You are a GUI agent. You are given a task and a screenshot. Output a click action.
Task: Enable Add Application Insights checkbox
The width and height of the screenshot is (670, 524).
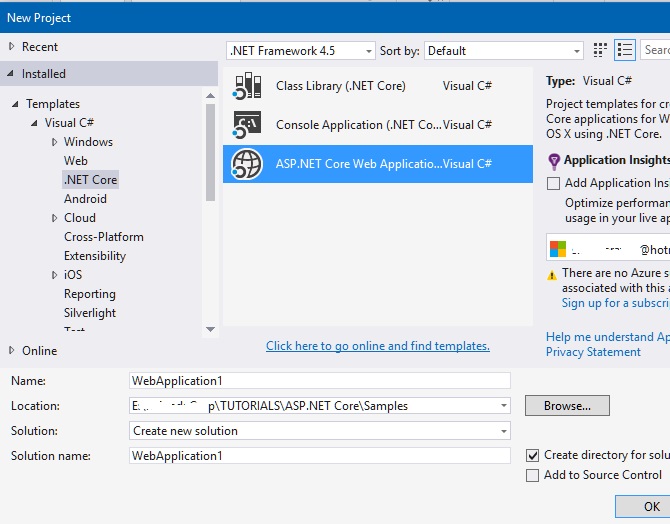tap(553, 183)
